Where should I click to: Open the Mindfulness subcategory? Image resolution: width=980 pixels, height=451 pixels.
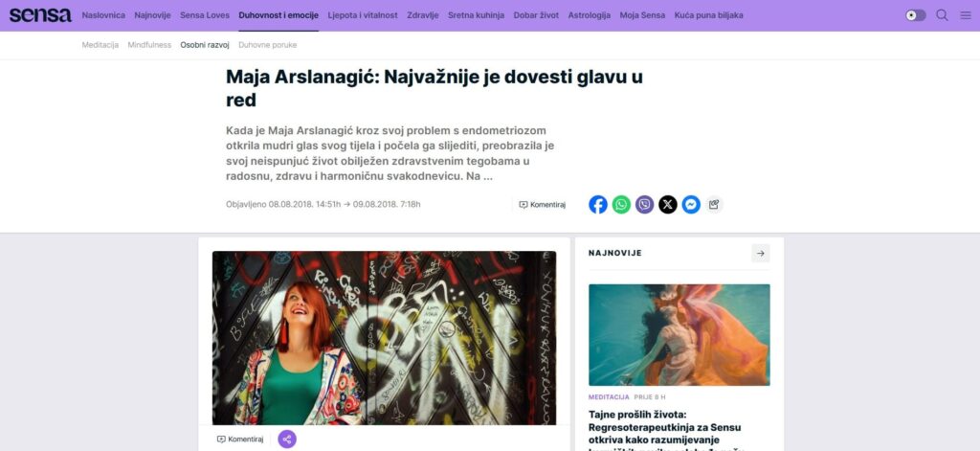[149, 45]
